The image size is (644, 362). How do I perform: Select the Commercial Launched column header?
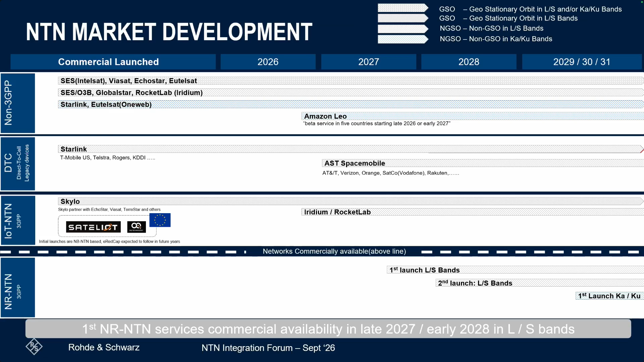tap(113, 62)
